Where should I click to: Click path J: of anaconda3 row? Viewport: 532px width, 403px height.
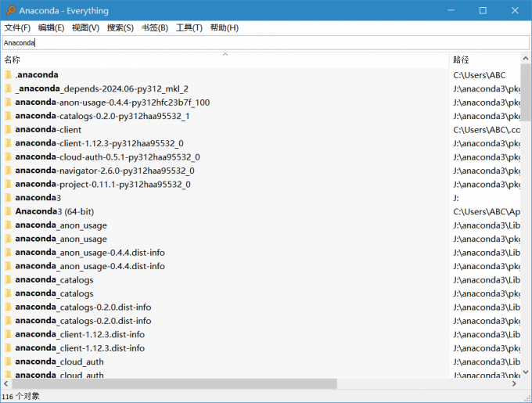click(x=456, y=198)
